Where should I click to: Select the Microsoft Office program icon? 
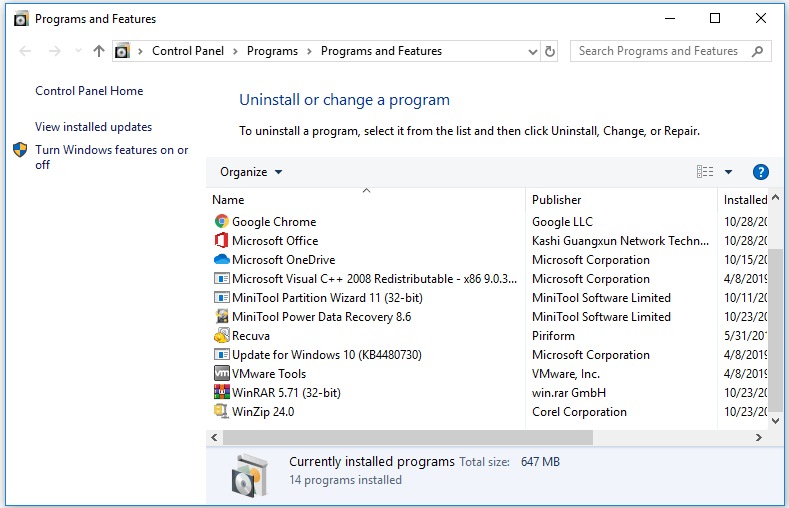pyautogui.click(x=221, y=241)
